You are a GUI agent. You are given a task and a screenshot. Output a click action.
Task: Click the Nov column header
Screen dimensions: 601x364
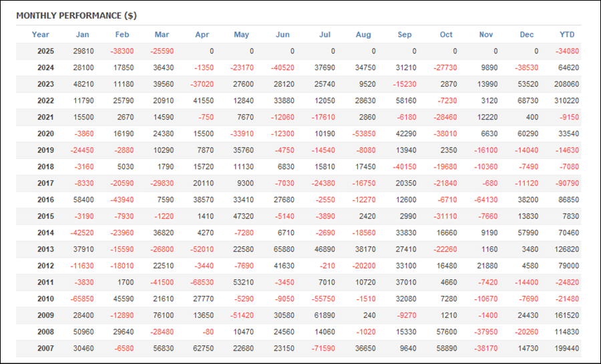[x=486, y=35]
